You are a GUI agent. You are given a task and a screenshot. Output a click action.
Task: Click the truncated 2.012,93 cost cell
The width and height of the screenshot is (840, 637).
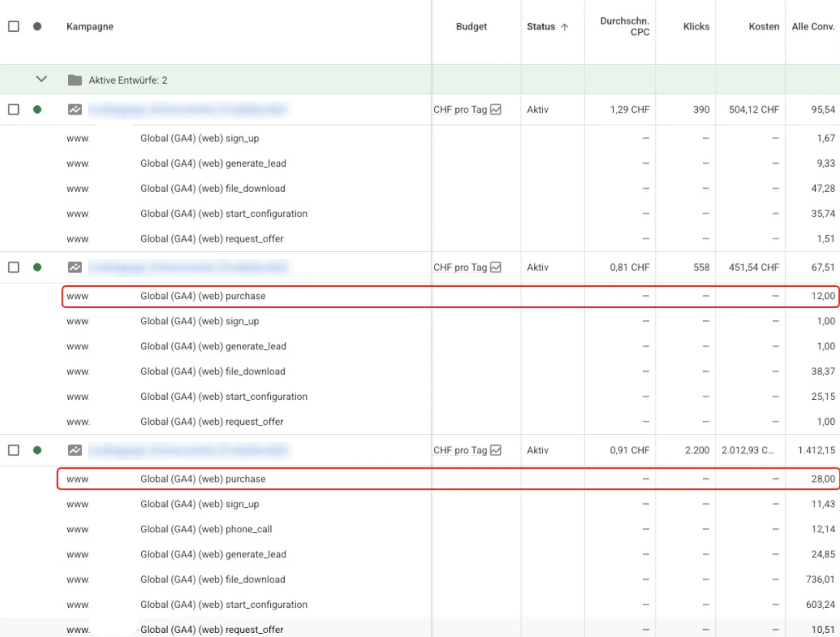pos(748,450)
